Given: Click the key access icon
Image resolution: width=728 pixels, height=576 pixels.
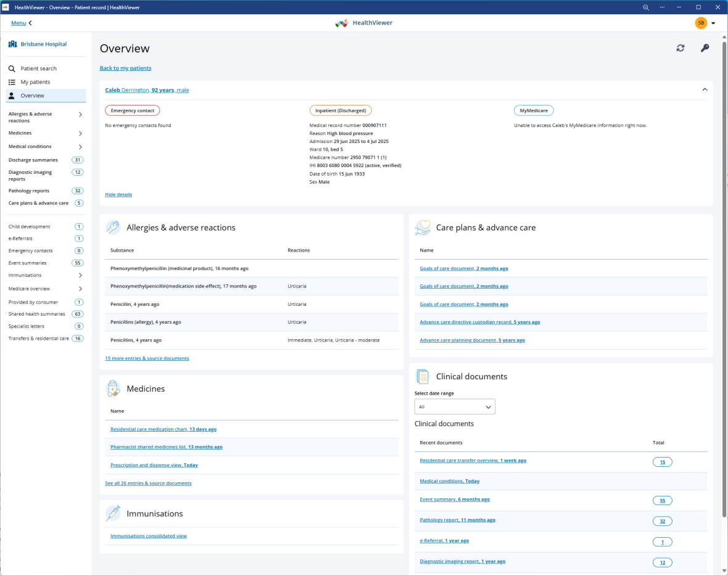Looking at the screenshot, I should 705,48.
